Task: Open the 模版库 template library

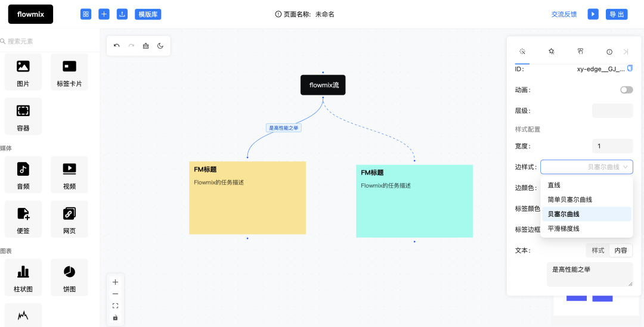Action: click(148, 14)
